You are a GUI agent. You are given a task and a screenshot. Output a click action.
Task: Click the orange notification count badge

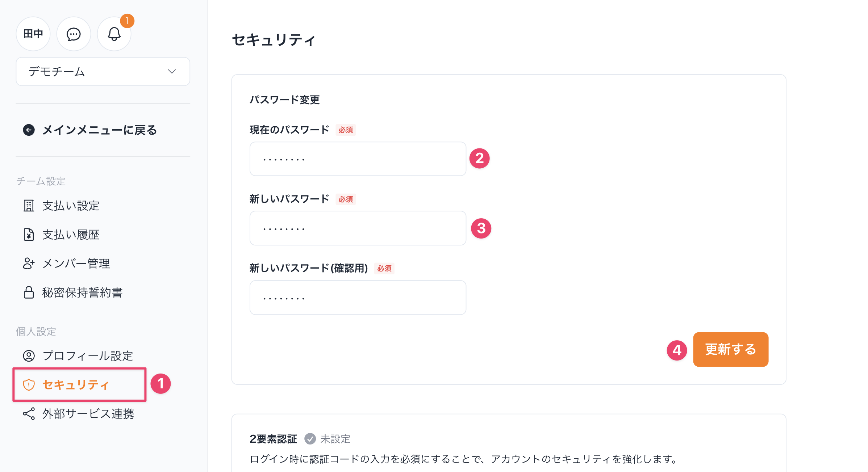pyautogui.click(x=127, y=21)
